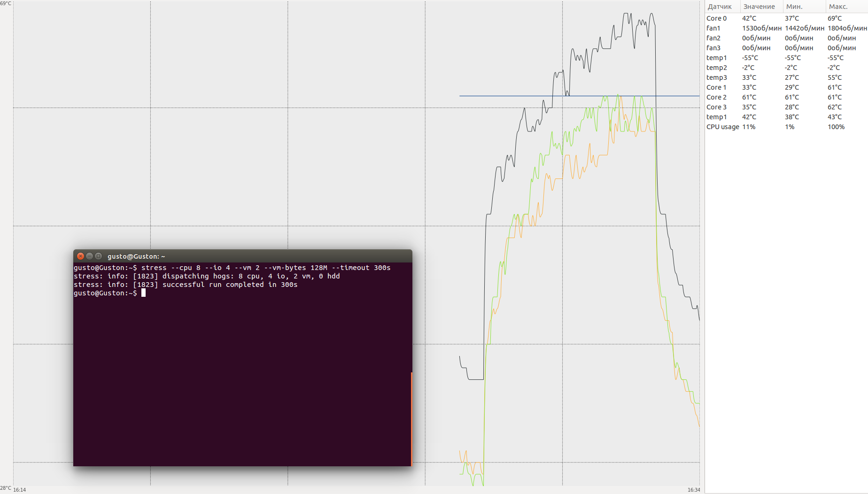Image resolution: width=868 pixels, height=494 pixels.
Task: Select the 'temp1' row showing 42°C value
Action: 786,117
